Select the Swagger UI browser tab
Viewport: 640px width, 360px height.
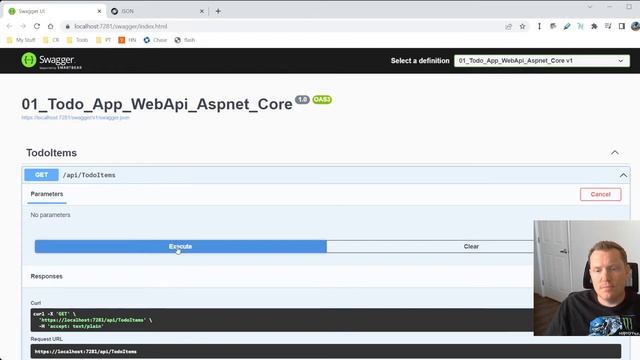point(54,11)
